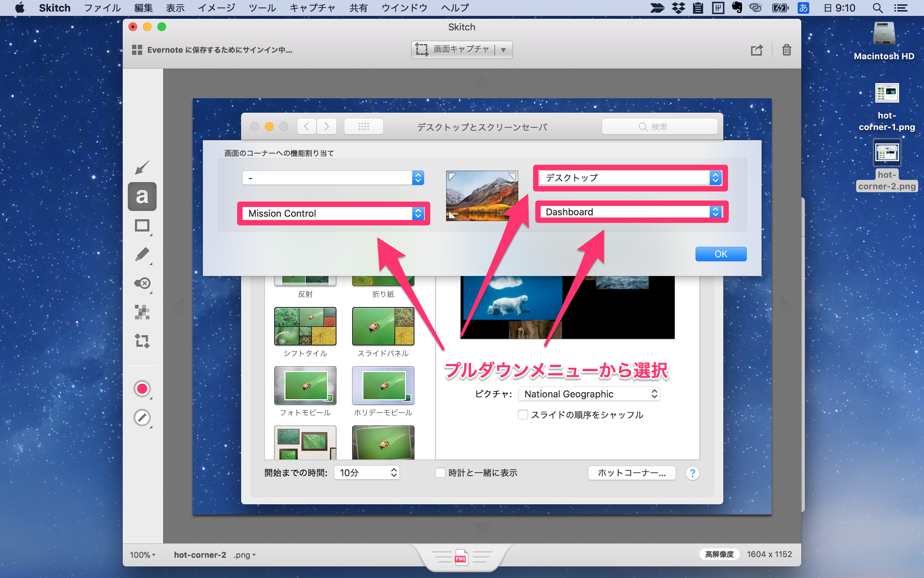924x578 pixels.
Task: Click the 1604 x 1152 dimensions text
Action: (770, 554)
